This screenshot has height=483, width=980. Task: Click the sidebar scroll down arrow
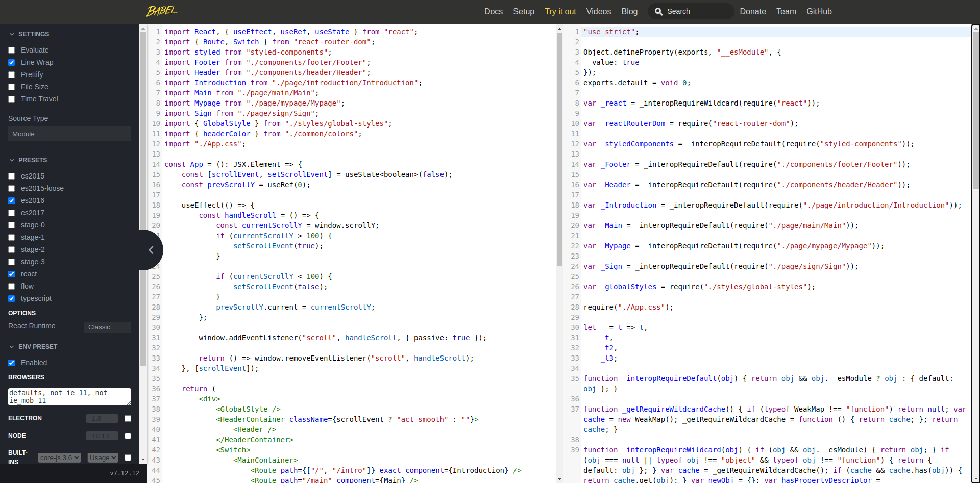pyautogui.click(x=143, y=460)
